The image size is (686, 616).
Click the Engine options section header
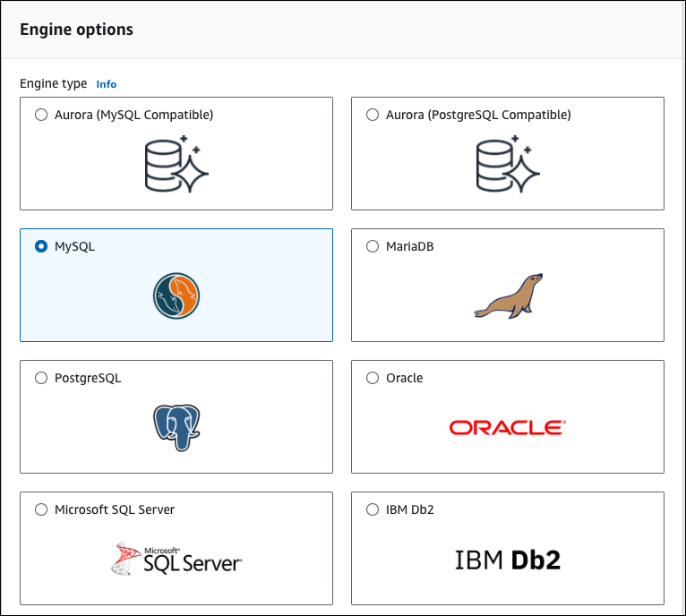(76, 30)
